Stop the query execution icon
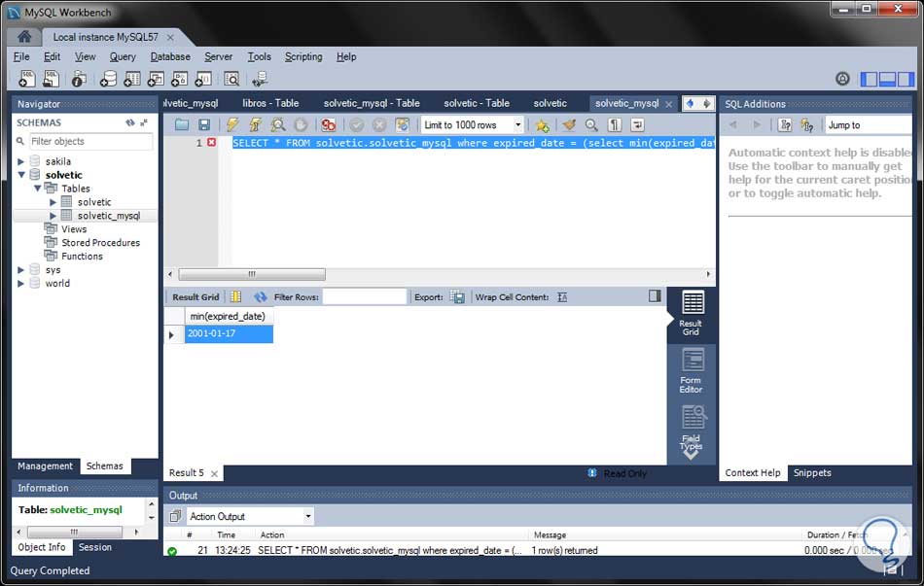This screenshot has height=586, width=924. 301,124
